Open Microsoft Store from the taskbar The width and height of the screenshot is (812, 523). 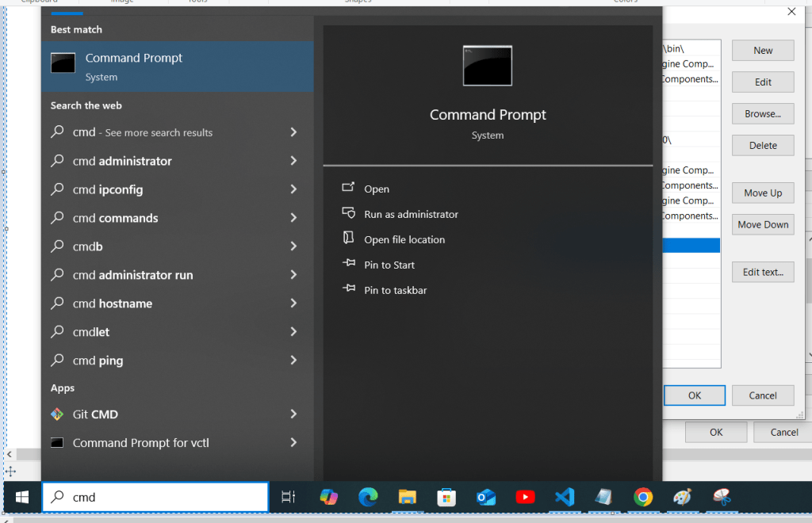446,497
